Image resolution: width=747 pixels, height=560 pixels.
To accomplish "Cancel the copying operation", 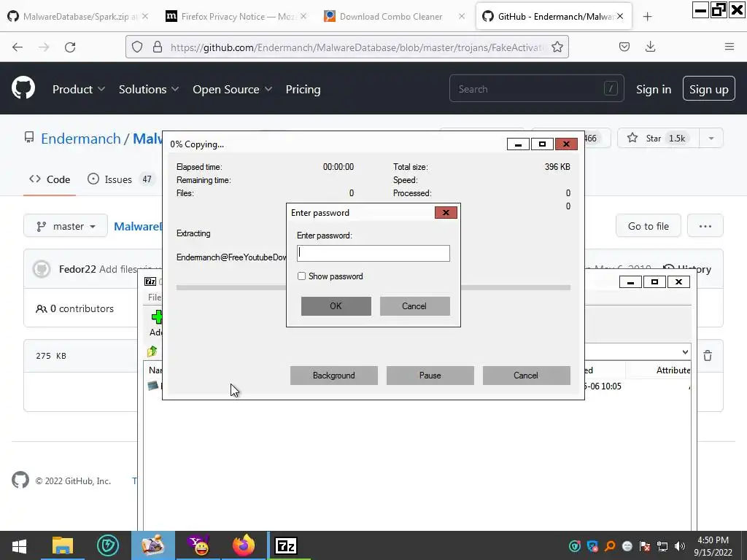I will point(526,376).
